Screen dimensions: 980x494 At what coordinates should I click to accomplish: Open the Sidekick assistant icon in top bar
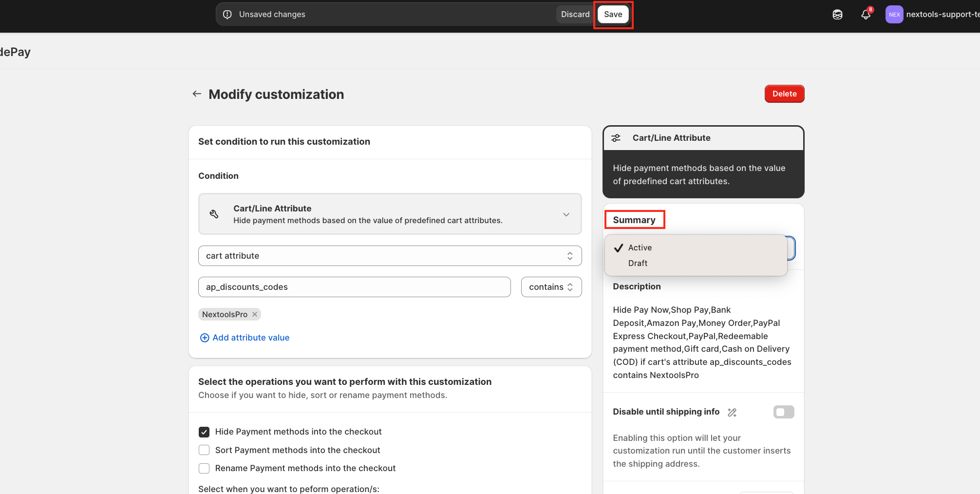click(837, 15)
